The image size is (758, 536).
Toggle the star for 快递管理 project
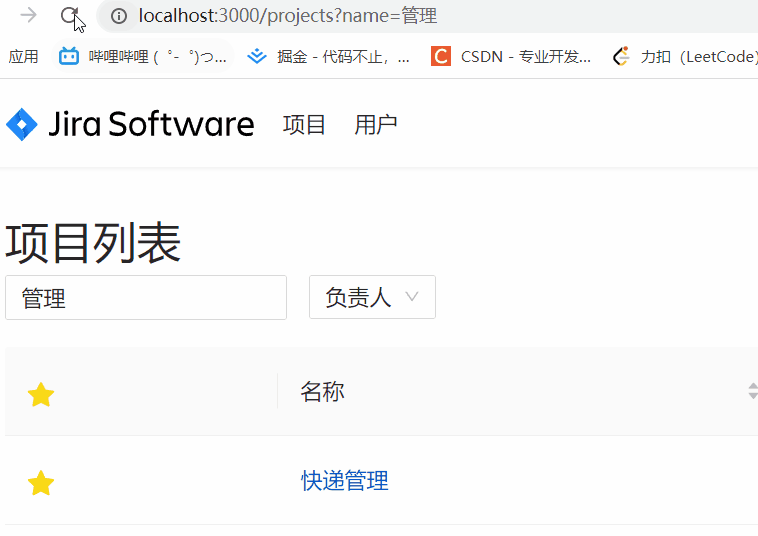[x=41, y=482]
